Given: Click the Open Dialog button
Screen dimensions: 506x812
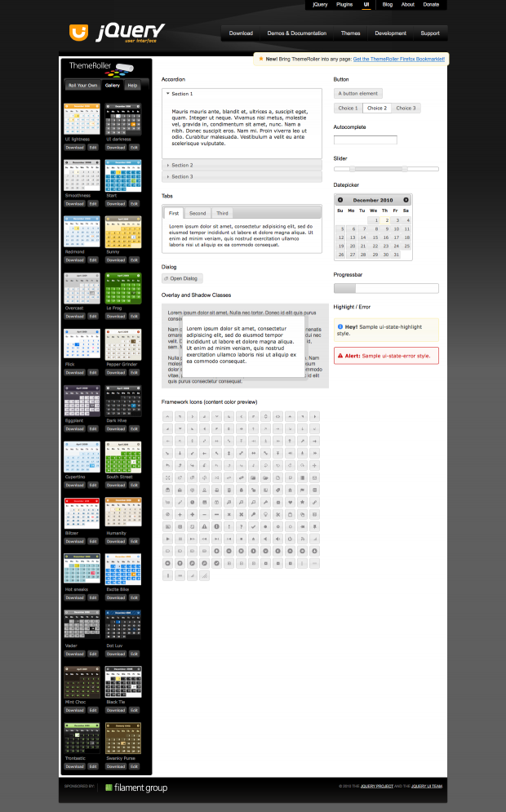Looking at the screenshot, I should tap(182, 278).
